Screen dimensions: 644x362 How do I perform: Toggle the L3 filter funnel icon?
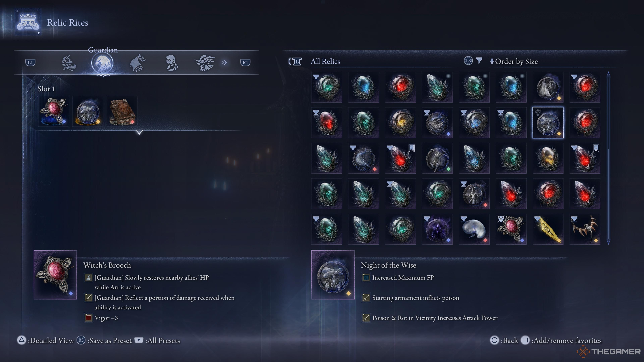pyautogui.click(x=479, y=61)
